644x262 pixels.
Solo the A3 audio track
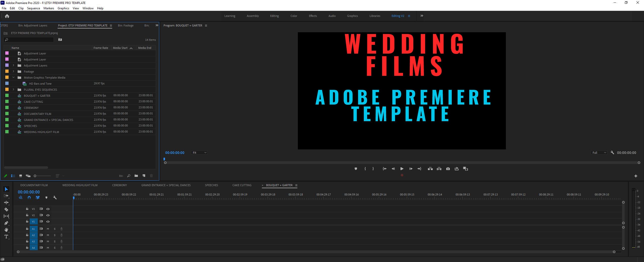(x=55, y=241)
